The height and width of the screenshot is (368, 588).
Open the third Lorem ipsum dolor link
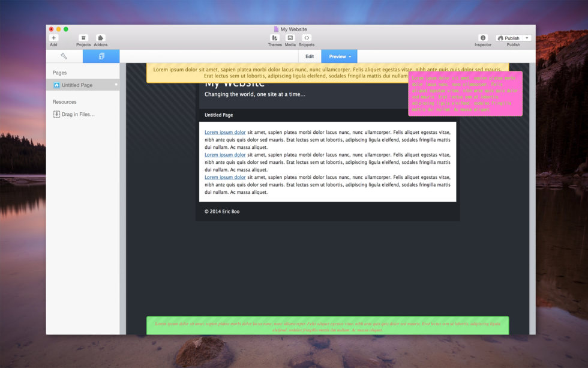tap(225, 178)
